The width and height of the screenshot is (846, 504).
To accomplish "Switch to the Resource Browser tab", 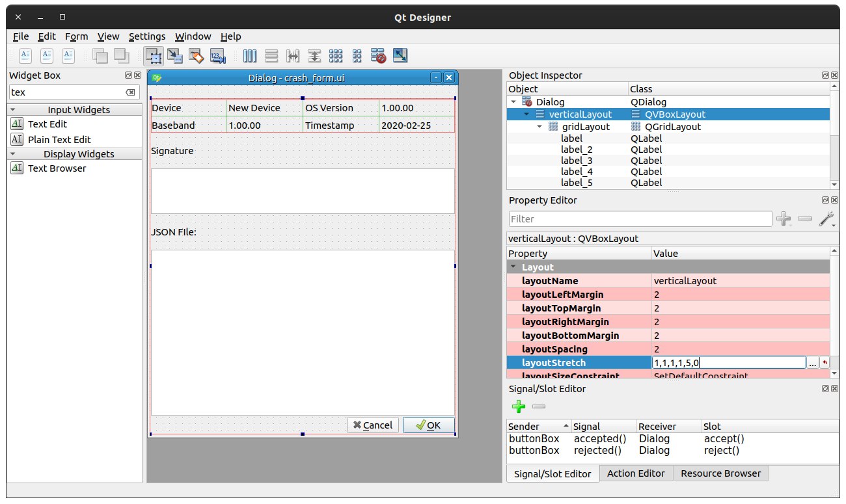I will [x=721, y=473].
